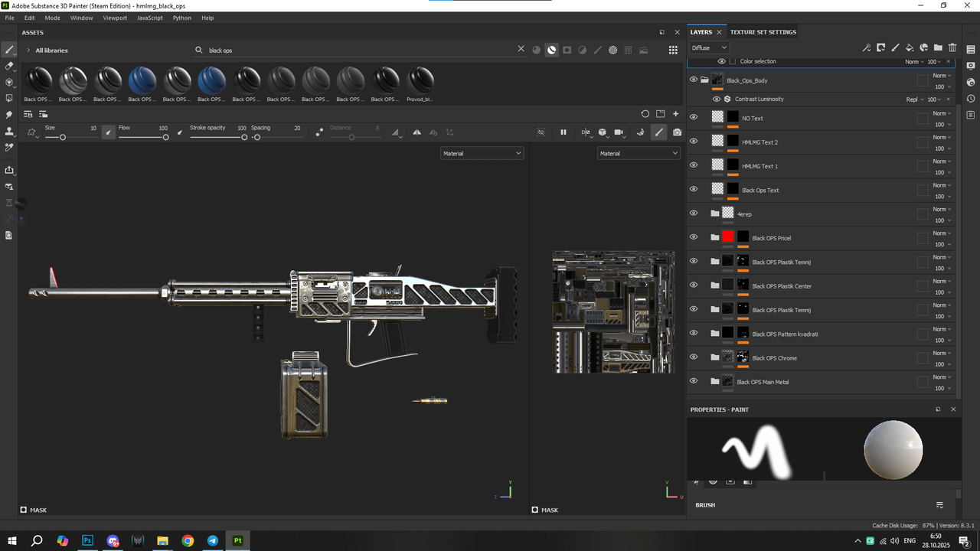The width and height of the screenshot is (980, 551).
Task: Switch assets to grid view
Action: tap(673, 50)
